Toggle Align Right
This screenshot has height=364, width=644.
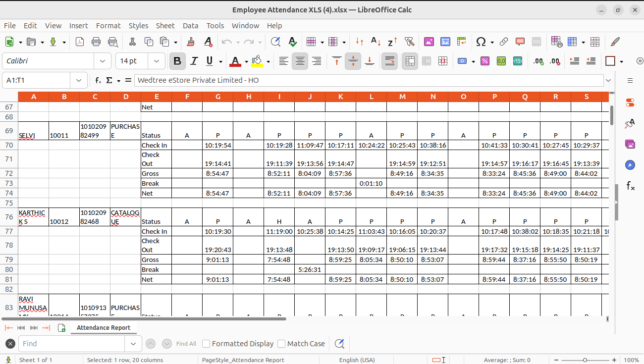tap(317, 61)
